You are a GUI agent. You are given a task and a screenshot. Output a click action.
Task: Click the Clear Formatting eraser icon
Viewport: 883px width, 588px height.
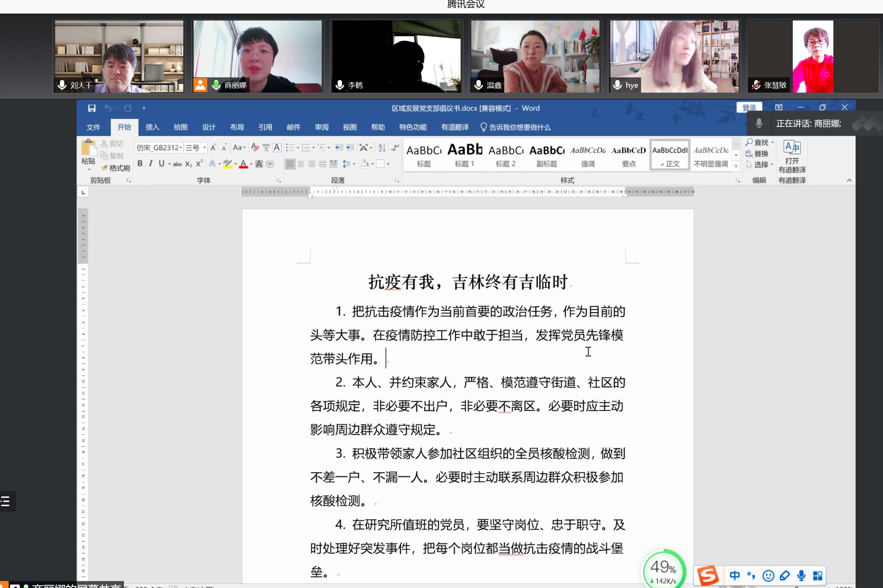[255, 147]
